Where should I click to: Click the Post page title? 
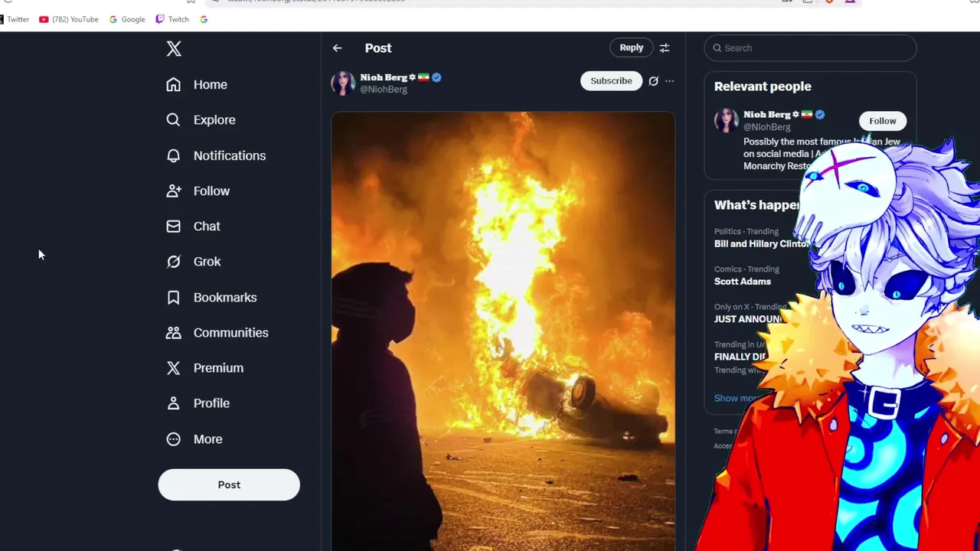point(378,47)
